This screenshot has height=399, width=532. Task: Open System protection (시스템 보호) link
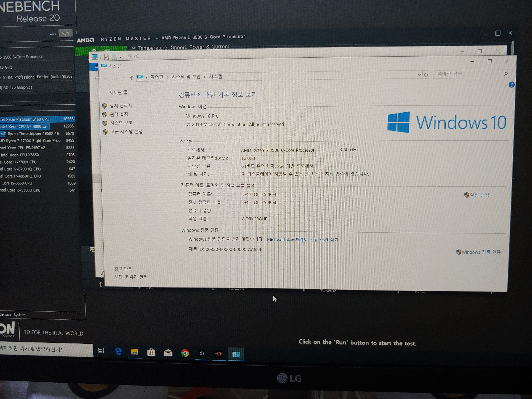121,123
